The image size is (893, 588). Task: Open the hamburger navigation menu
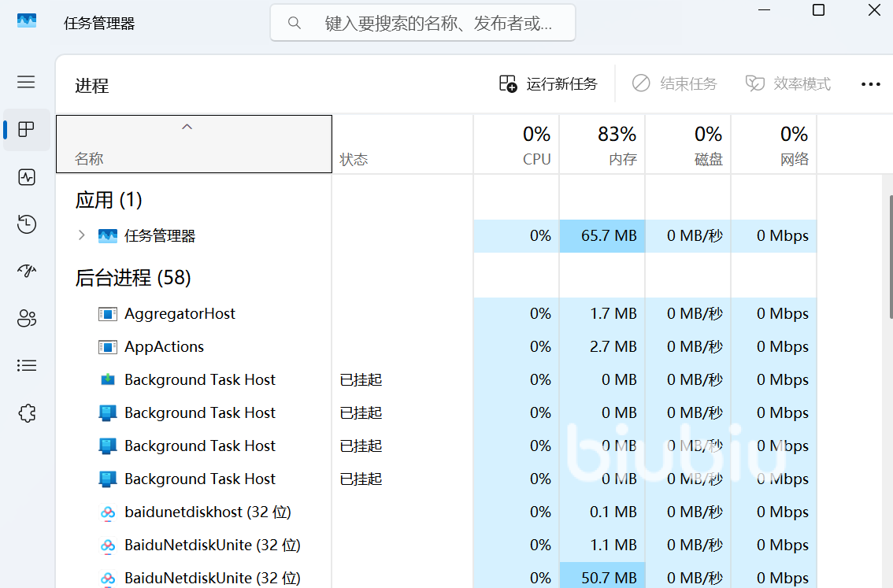tap(27, 82)
